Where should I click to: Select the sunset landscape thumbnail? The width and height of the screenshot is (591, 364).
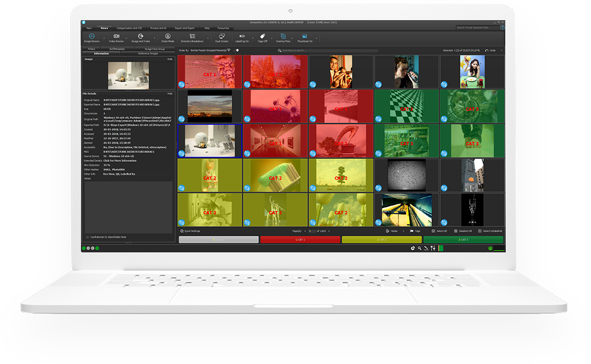pyautogui.click(x=210, y=106)
